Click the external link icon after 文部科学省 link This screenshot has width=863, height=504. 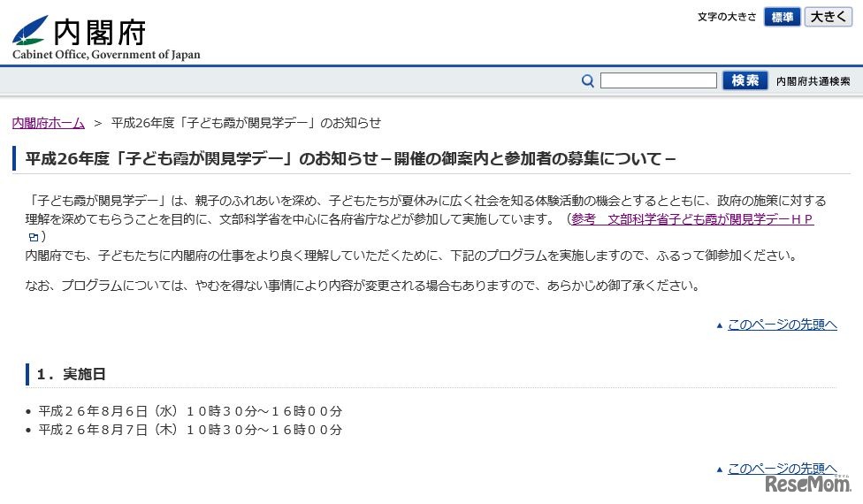coord(34,237)
